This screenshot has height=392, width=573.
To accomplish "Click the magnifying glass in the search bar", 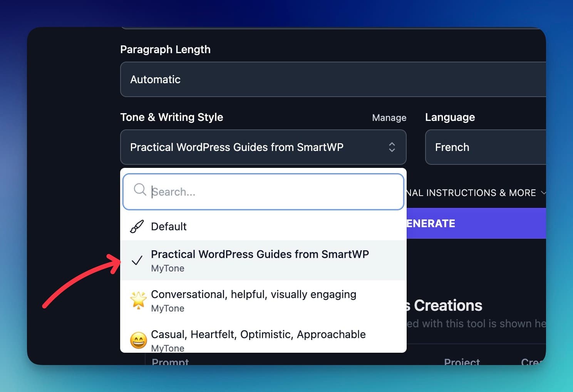I will coord(139,190).
